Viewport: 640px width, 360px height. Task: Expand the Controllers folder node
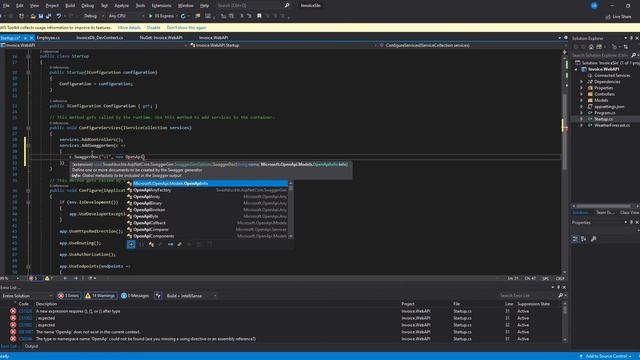pos(581,94)
